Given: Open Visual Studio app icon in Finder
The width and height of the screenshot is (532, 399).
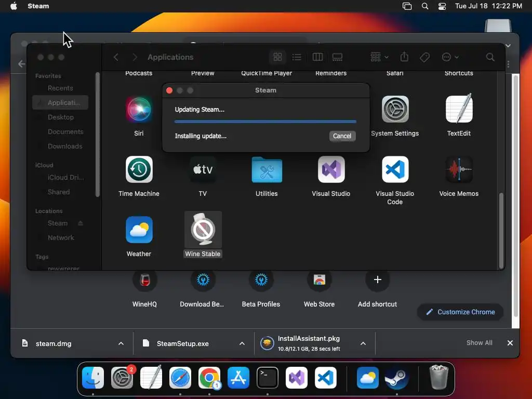Looking at the screenshot, I should [x=331, y=169].
